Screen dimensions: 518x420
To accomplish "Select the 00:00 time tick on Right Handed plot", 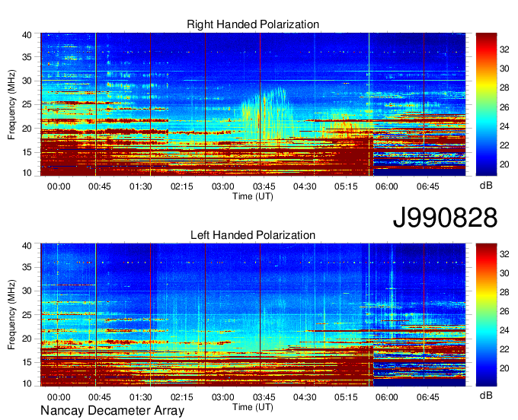I will click(x=59, y=186).
